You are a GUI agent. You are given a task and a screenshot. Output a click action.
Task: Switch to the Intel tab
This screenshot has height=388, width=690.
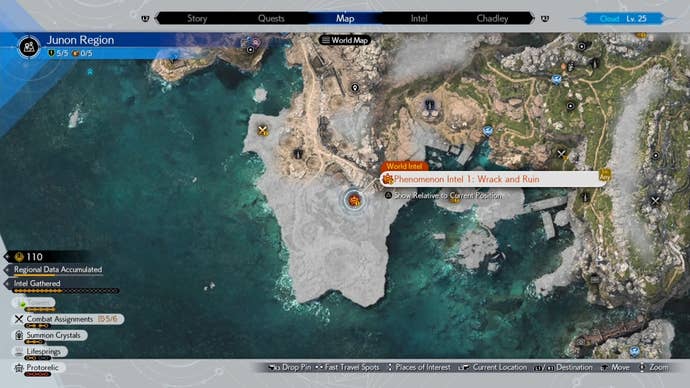click(x=419, y=18)
